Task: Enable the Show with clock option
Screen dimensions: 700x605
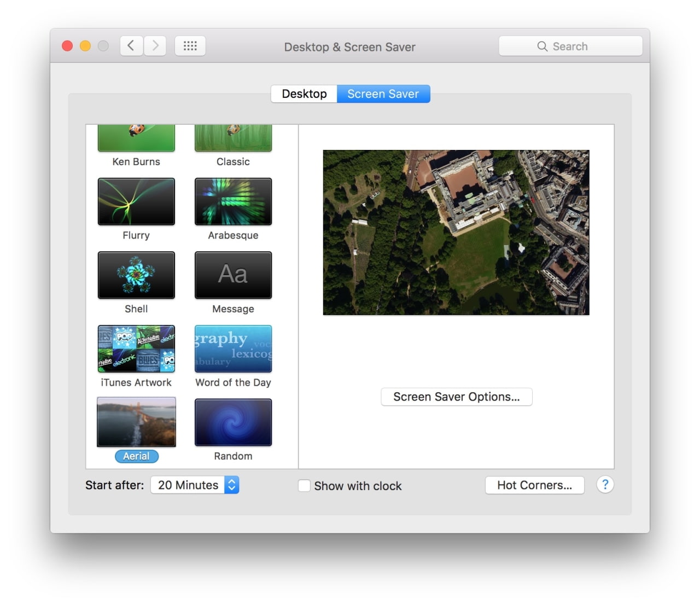Action: [304, 486]
